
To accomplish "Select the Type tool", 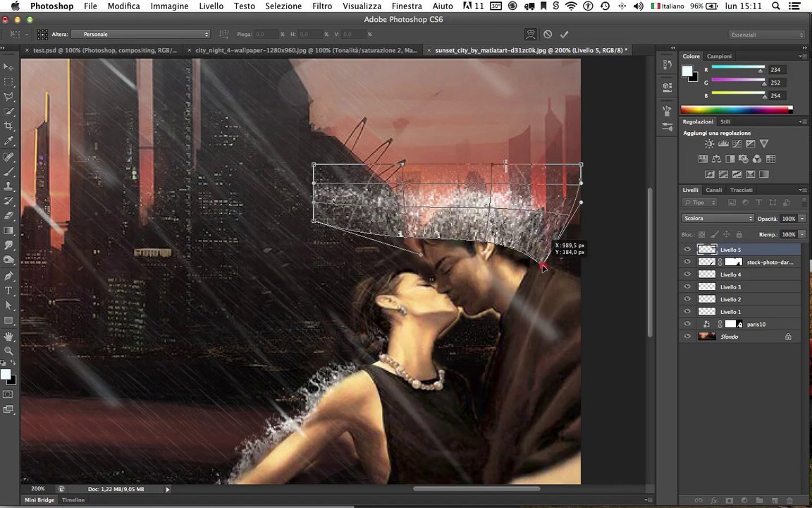I will pos(8,290).
